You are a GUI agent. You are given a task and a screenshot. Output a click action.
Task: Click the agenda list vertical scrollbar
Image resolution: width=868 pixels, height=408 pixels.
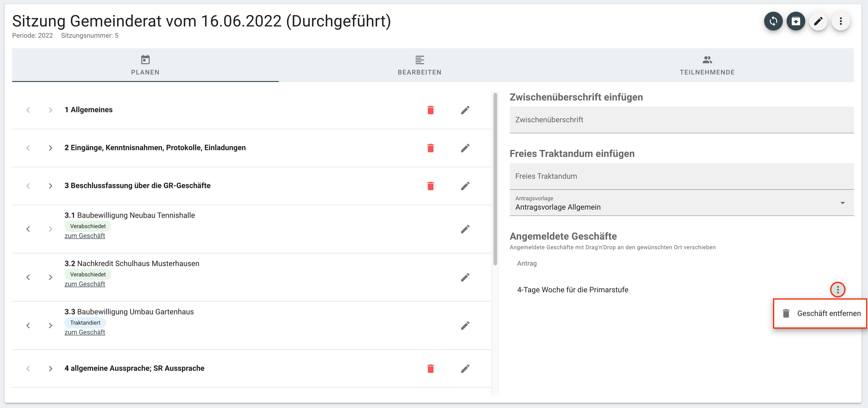coord(495,179)
